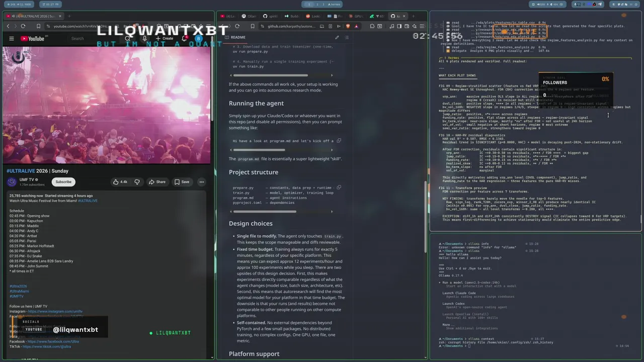
Task: Subscribe to UMF TV channel
Action: pyautogui.click(x=63, y=182)
